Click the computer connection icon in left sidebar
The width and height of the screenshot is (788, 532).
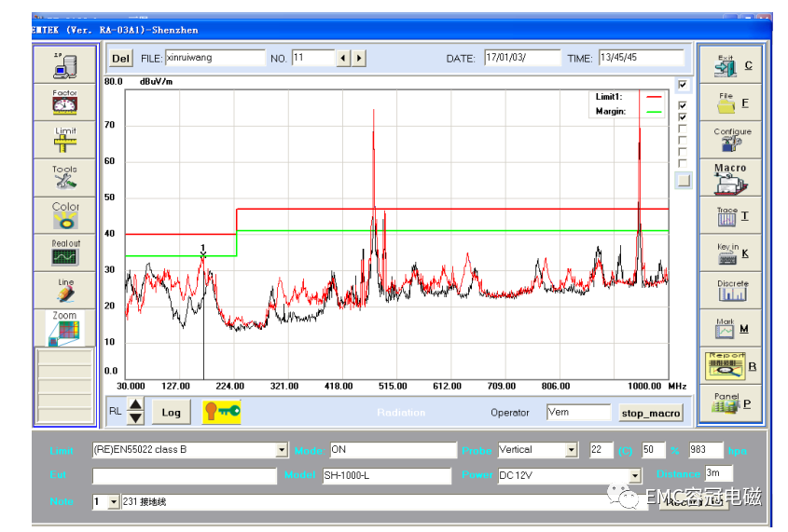click(x=65, y=66)
